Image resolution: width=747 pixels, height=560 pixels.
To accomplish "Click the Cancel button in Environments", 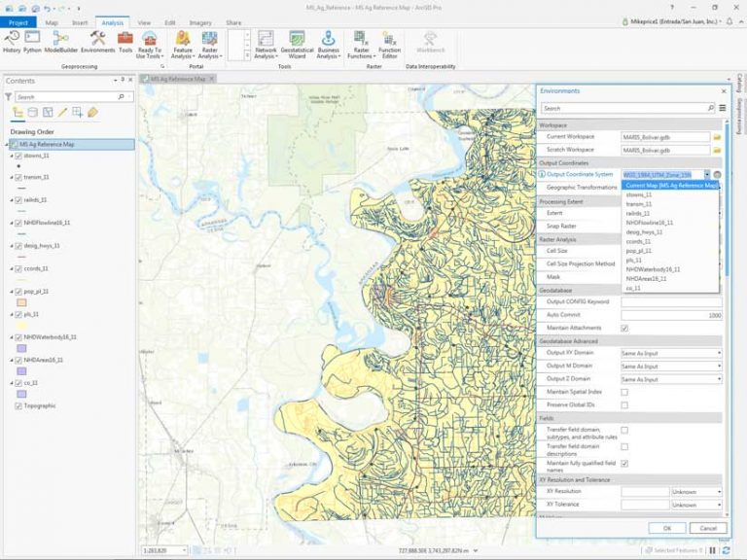I will pos(708,528).
